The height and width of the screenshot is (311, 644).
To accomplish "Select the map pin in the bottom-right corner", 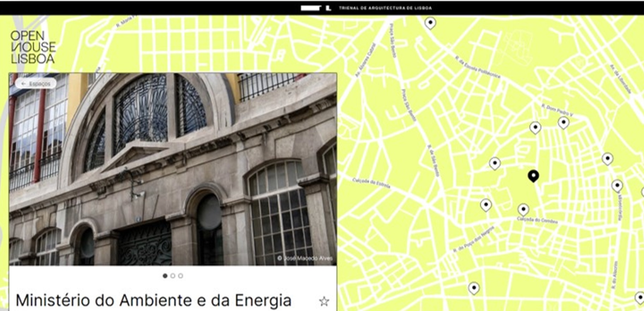I will pyautogui.click(x=640, y=297).
